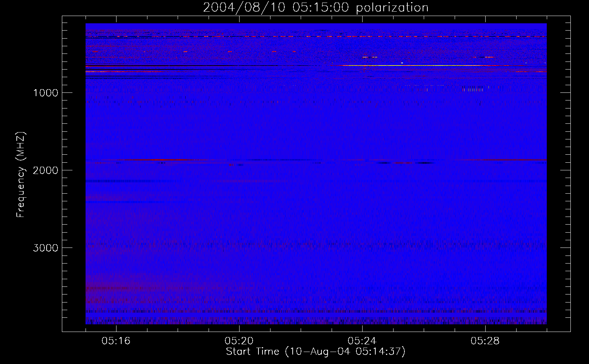The width and height of the screenshot is (589, 364).
Task: Click the "05:20" time tick label
Action: 239,341
